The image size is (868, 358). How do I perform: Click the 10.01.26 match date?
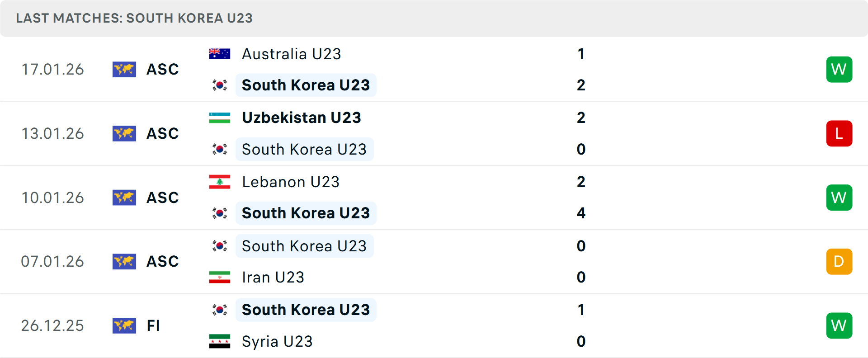(x=52, y=198)
